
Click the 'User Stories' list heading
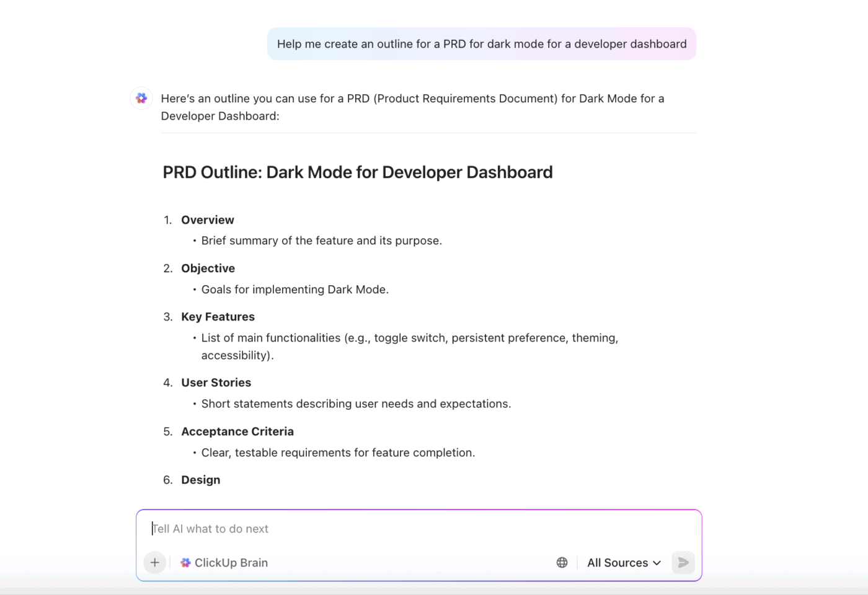(216, 382)
